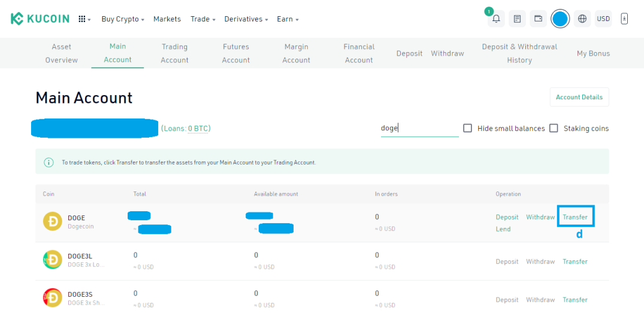Click the DOGE3S coin icon
The image size is (644, 313).
coord(53,298)
